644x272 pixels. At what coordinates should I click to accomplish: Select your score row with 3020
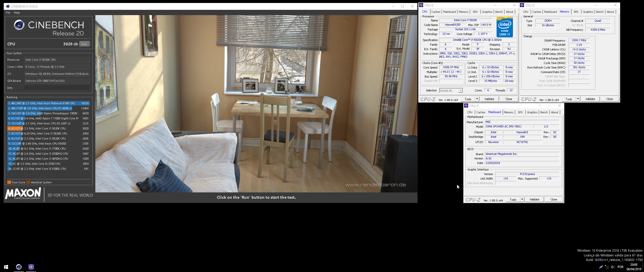[48, 128]
